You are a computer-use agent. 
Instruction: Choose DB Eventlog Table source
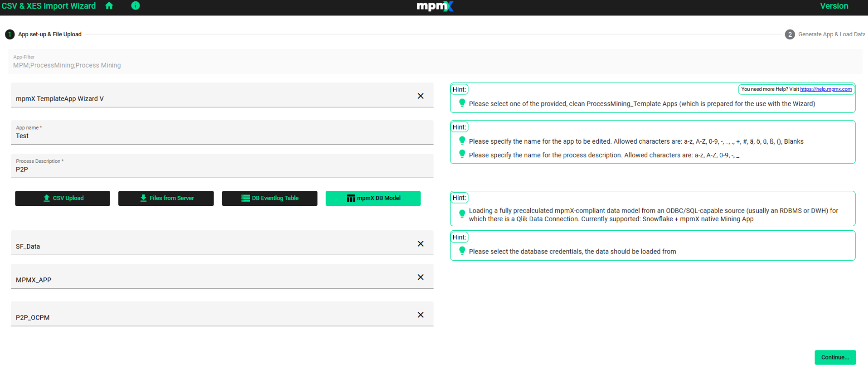click(270, 199)
